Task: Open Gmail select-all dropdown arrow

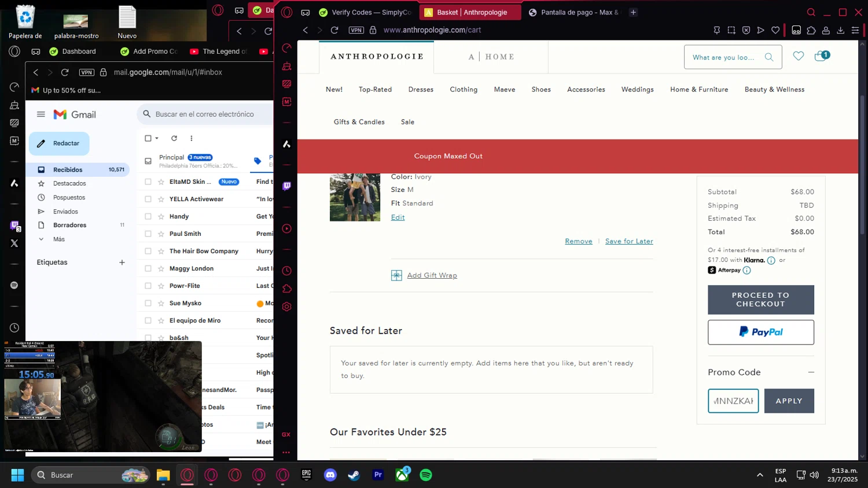Action: coord(157,138)
